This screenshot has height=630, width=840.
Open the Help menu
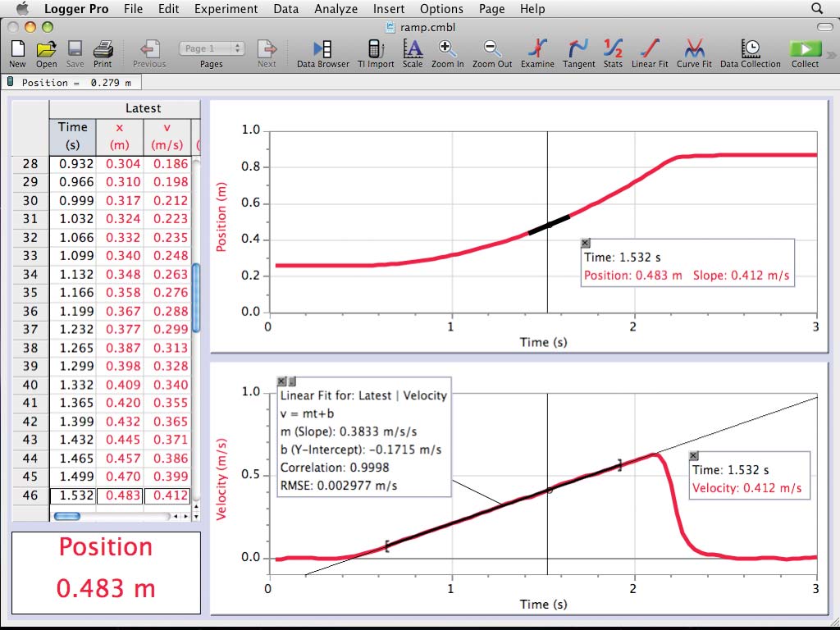click(532, 9)
